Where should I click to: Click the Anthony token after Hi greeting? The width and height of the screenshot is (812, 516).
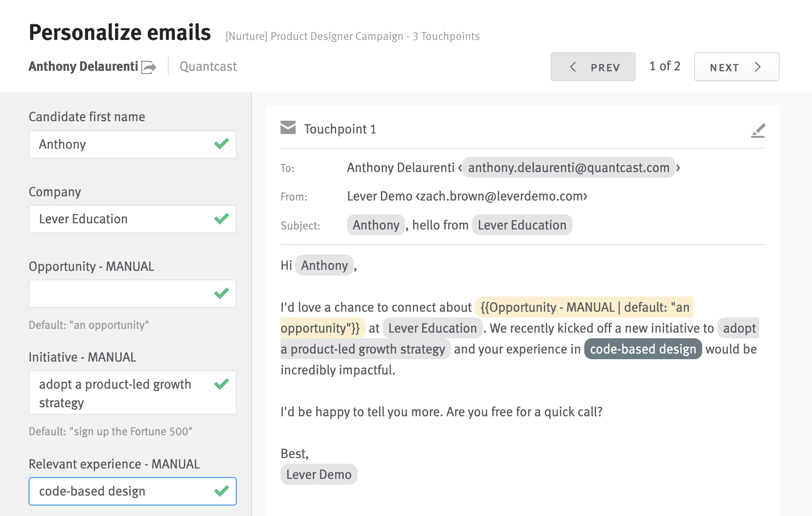324,266
